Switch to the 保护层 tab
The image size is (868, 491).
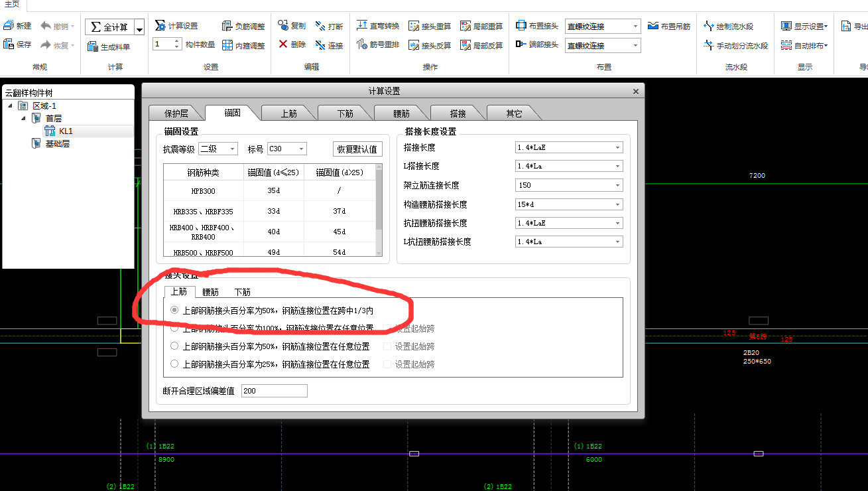(176, 113)
